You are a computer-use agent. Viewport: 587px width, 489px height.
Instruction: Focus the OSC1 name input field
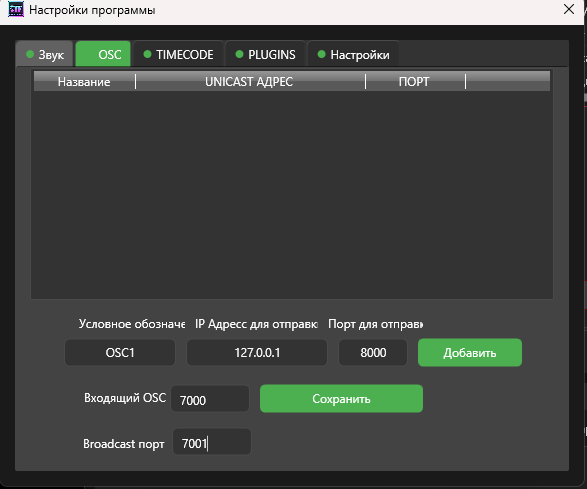tap(120, 353)
